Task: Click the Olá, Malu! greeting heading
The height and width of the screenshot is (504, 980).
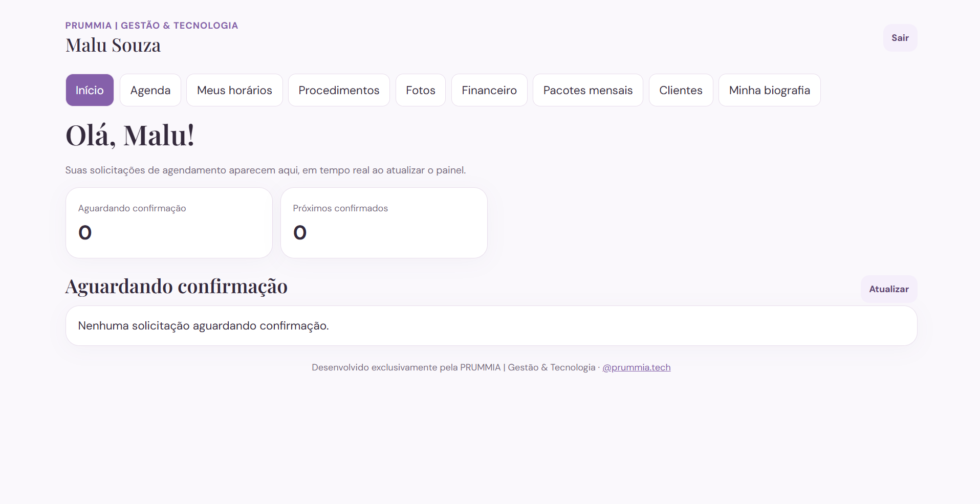Action: (130, 136)
